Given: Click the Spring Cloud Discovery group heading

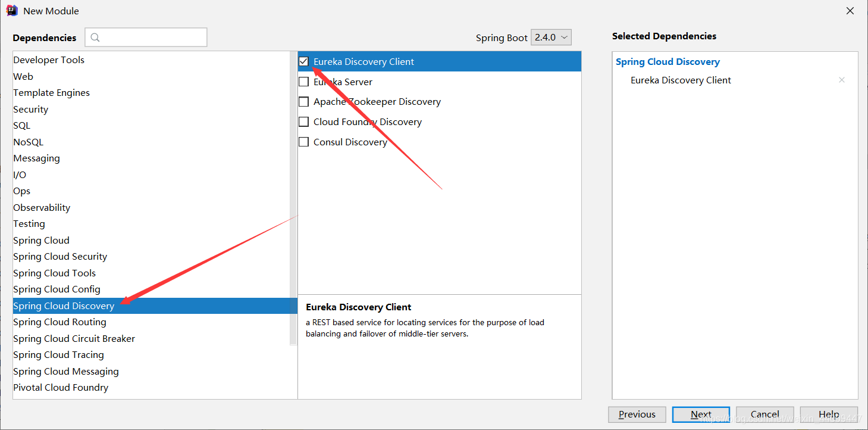Looking at the screenshot, I should pos(668,62).
